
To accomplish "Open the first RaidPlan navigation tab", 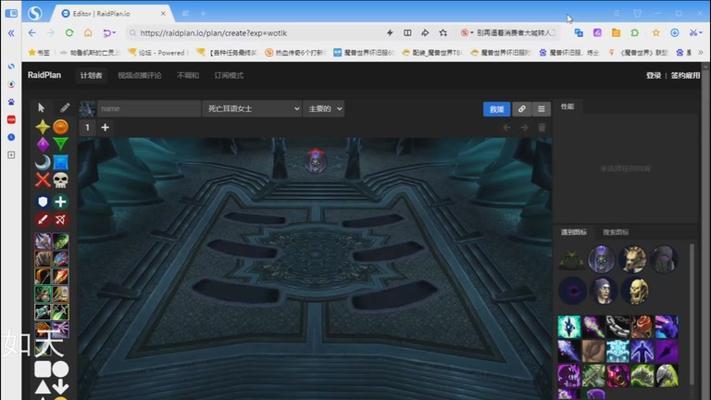I will point(91,76).
